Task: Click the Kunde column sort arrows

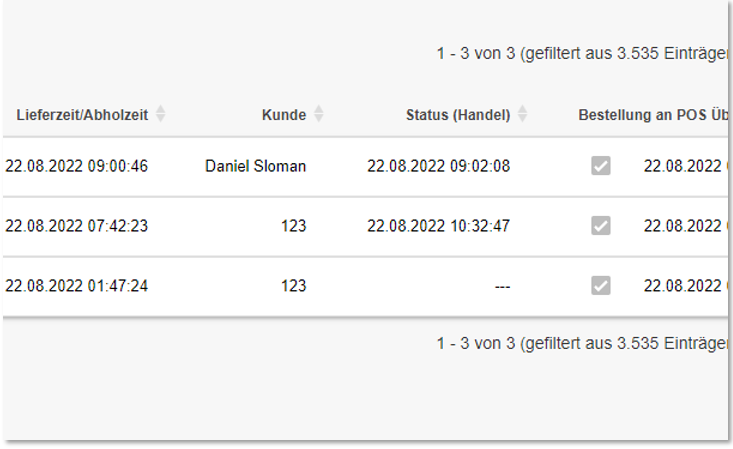Action: coord(319,115)
